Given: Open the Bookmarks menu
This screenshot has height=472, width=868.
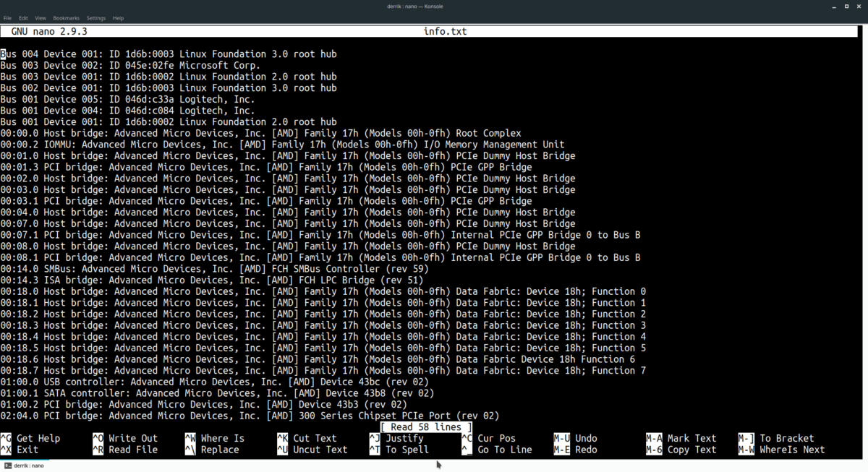Looking at the screenshot, I should (66, 18).
